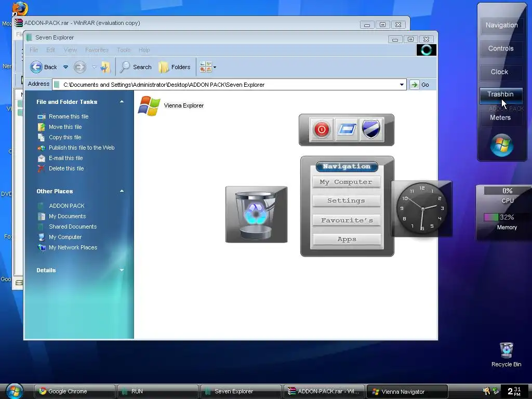Open Back history dropdown arrow
The image size is (532, 399).
pos(66,67)
